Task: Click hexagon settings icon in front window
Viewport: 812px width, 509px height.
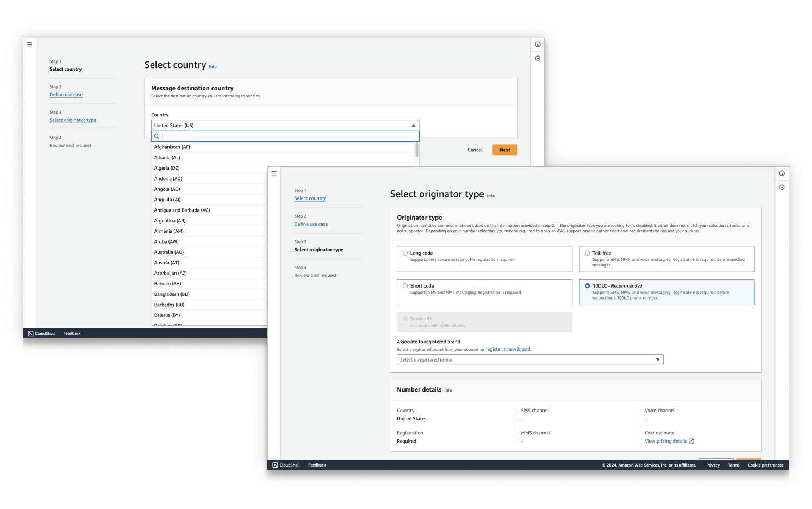Action: pyautogui.click(x=782, y=187)
